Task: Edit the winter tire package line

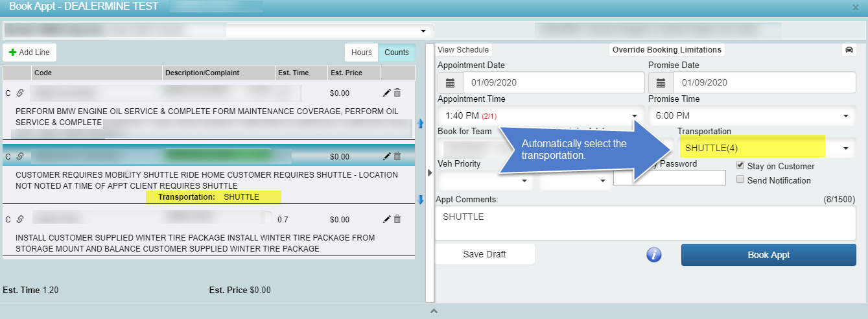Action: 387,220
